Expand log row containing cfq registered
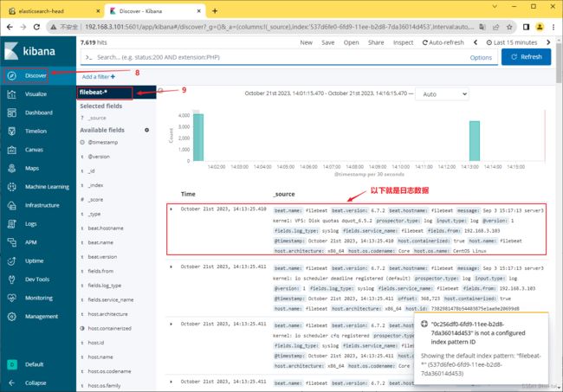The width and height of the screenshot is (563, 392). pyautogui.click(x=171, y=325)
